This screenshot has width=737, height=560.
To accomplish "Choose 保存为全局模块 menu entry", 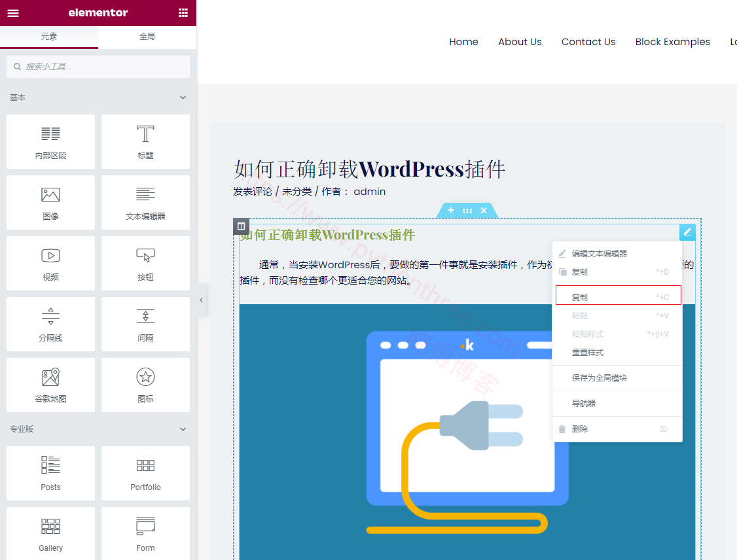I will tap(617, 378).
